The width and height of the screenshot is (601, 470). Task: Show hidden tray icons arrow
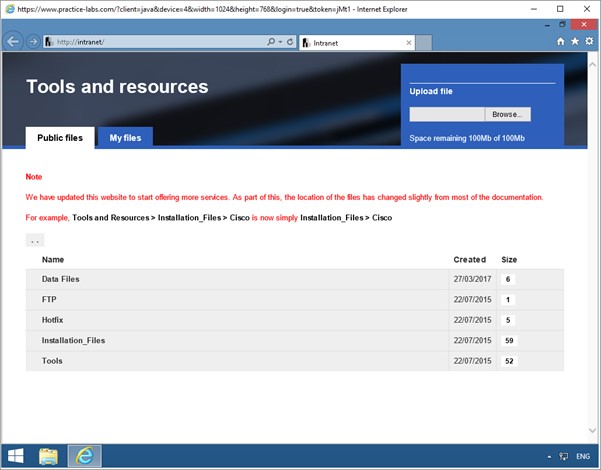click(x=549, y=456)
